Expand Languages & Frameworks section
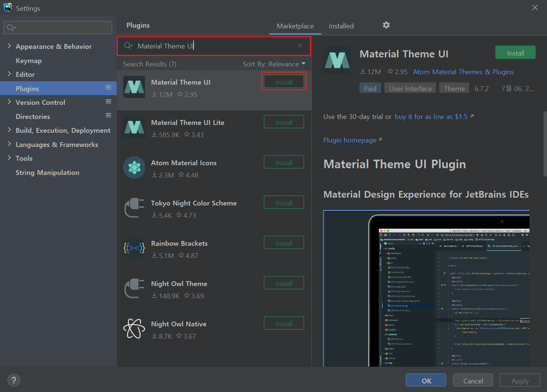This screenshot has height=392, width=547. 9,144
